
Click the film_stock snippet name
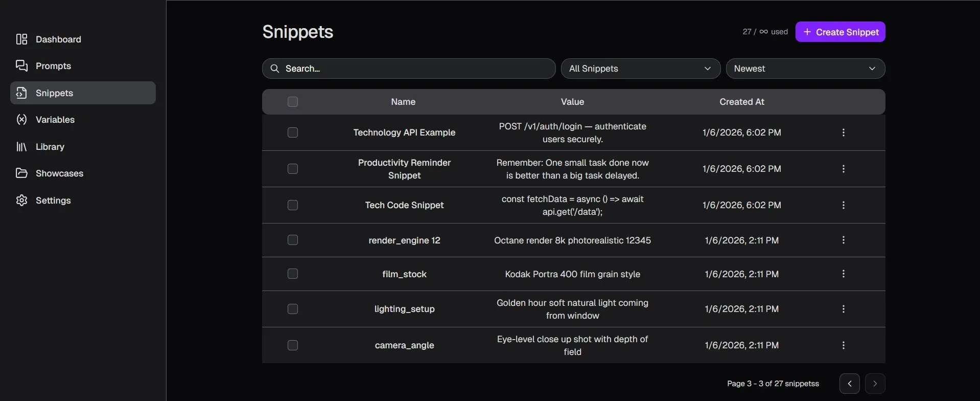[x=404, y=274]
